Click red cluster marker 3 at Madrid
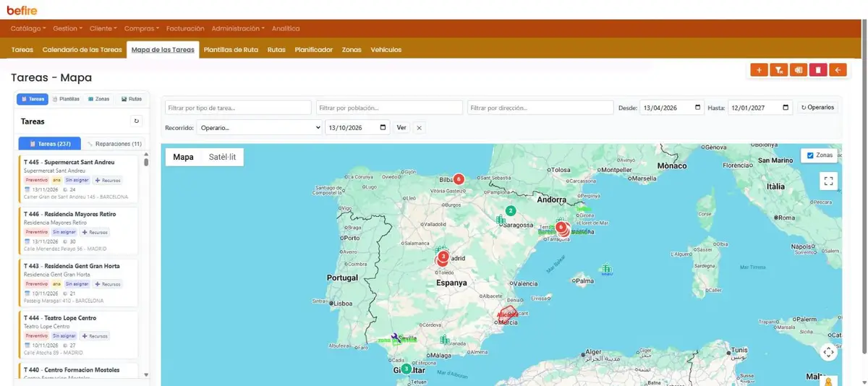868x386 pixels. [x=443, y=257]
